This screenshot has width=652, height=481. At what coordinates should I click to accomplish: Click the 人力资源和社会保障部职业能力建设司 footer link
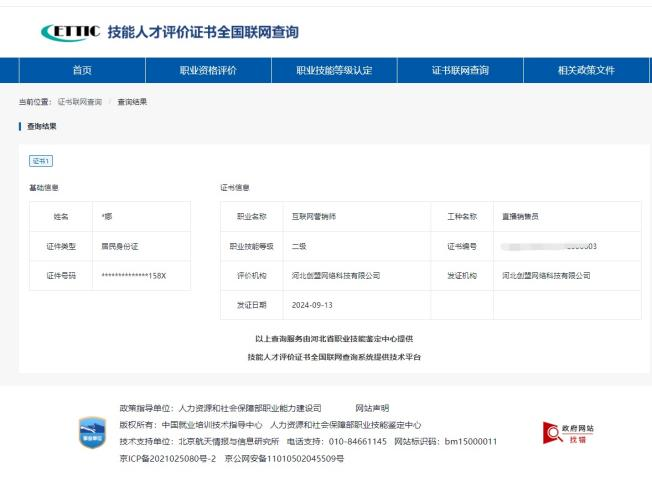[x=249, y=408]
